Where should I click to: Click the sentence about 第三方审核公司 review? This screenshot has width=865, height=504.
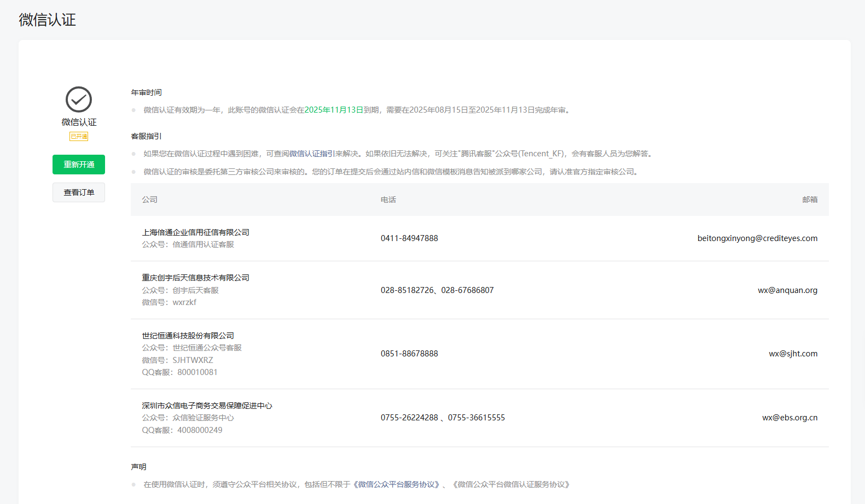point(392,172)
